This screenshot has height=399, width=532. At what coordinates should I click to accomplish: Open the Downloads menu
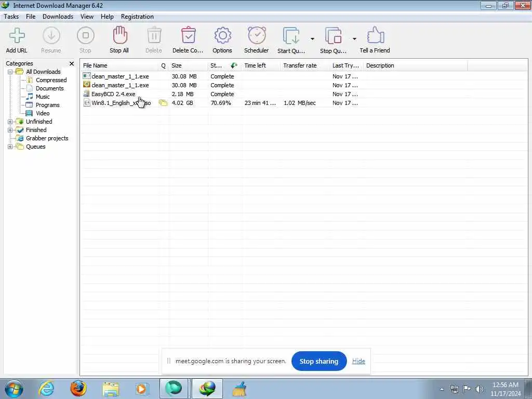pos(58,17)
